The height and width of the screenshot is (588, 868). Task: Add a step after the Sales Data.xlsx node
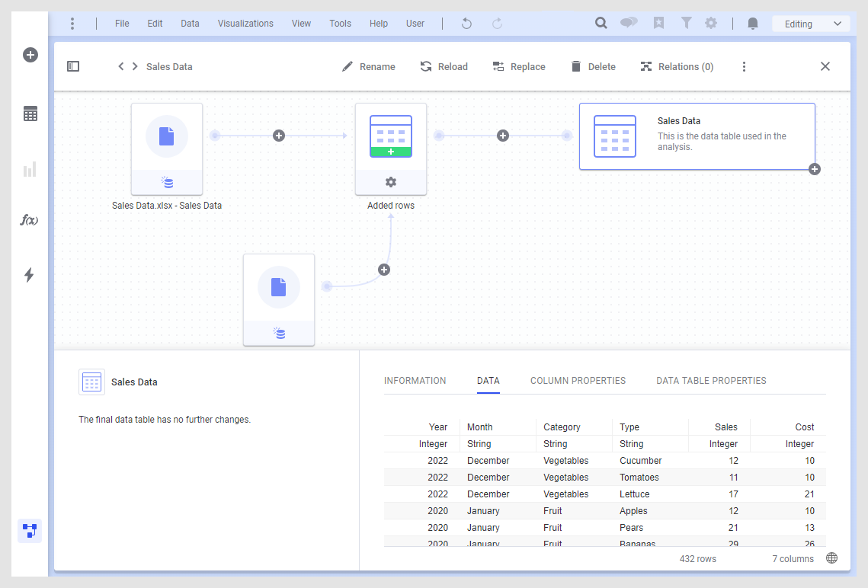(x=279, y=136)
